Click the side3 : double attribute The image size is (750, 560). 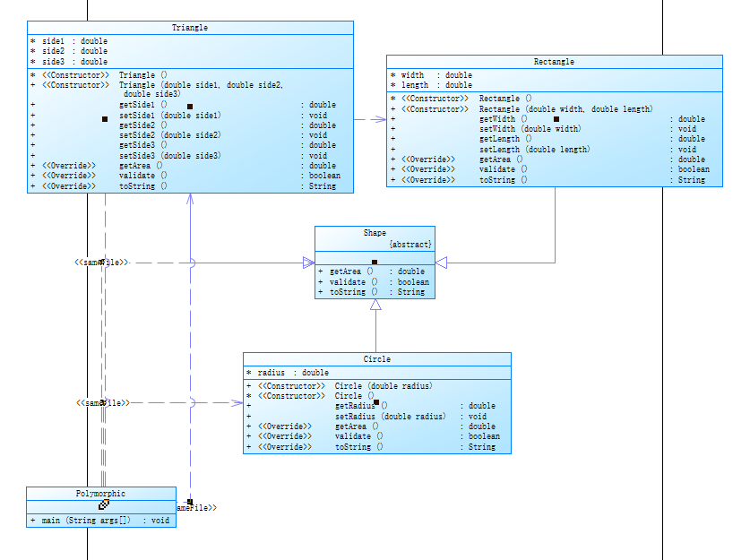pos(74,62)
